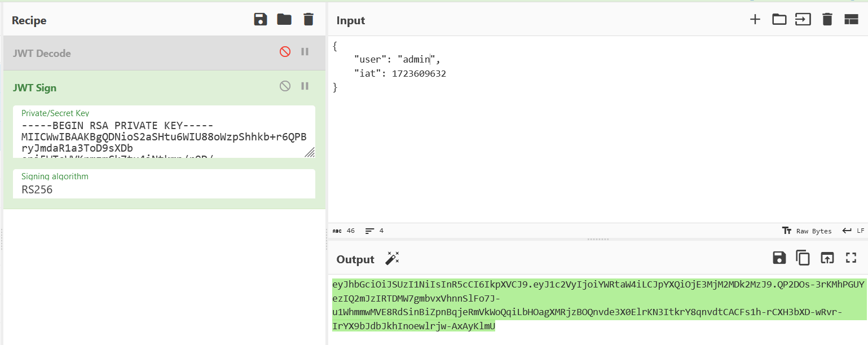Select the JWT Decode operation title

click(42, 54)
